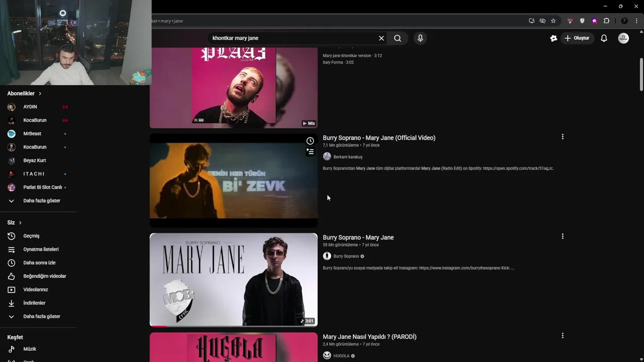Open Mary Jane Nasıl Yapıldı ? (PARODİ) title
Image resolution: width=644 pixels, height=362 pixels.
point(369,337)
